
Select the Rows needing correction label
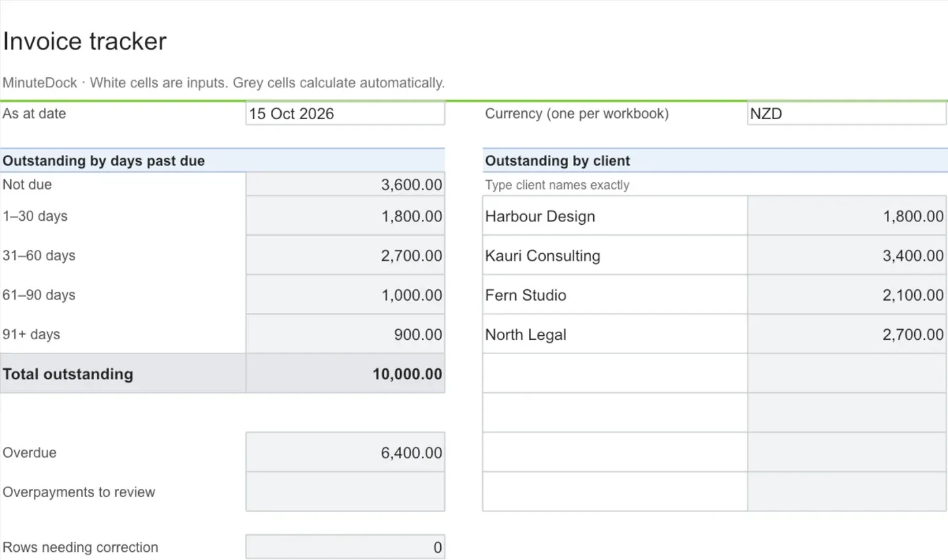[x=81, y=547]
